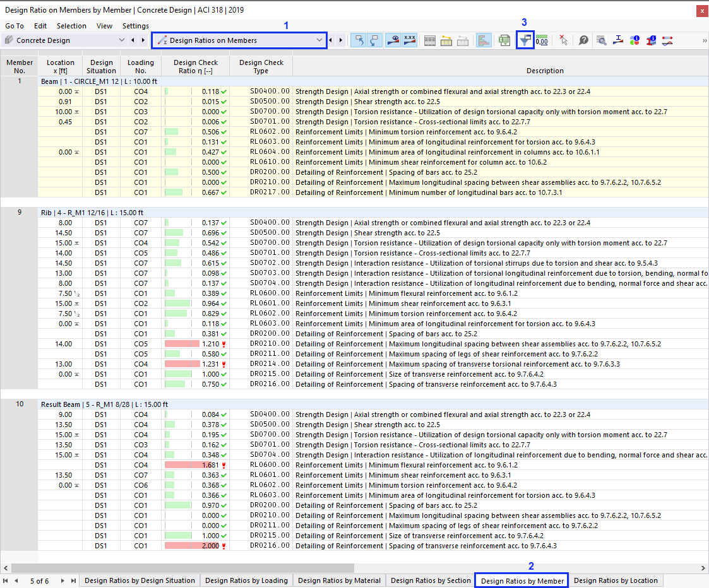Open the View menu
This screenshot has width=709, height=588.
(x=104, y=26)
